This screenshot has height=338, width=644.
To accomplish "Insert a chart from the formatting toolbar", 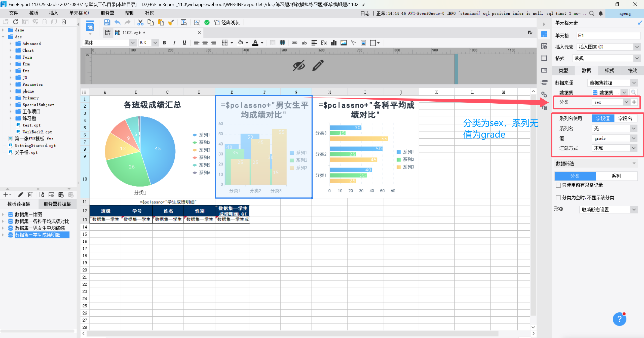I will point(333,43).
